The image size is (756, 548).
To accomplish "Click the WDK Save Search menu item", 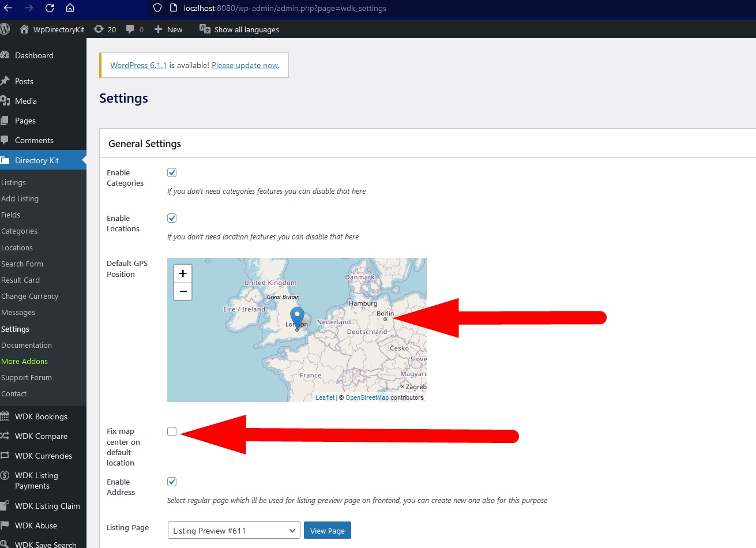I will coord(43,543).
